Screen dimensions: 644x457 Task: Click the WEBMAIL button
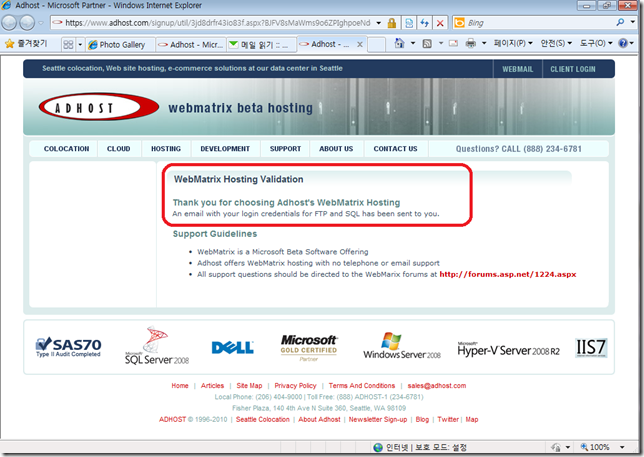[x=518, y=69]
